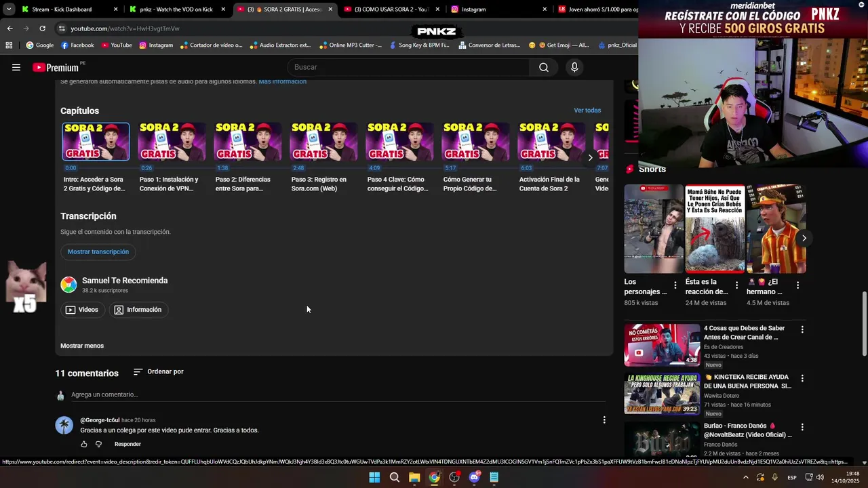
Task: Open the Google bookmark
Action: click(x=40, y=45)
